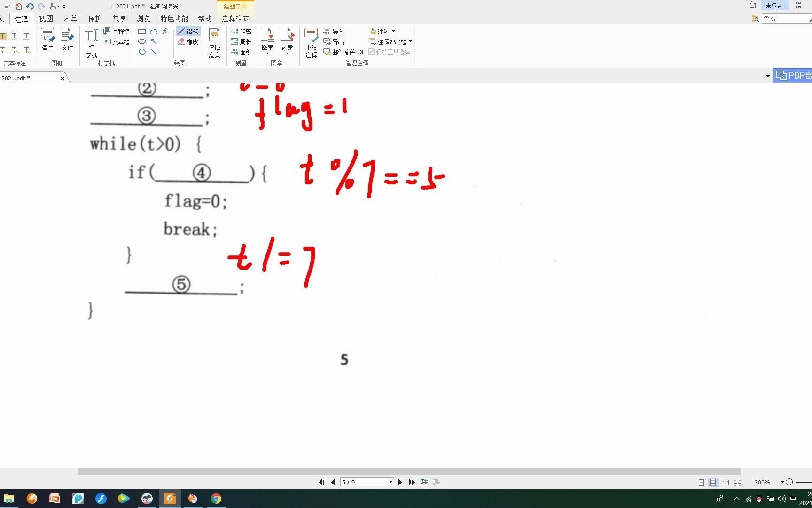The image size is (812, 508).
Task: Switch to continuous page view mode
Action: coord(713,482)
